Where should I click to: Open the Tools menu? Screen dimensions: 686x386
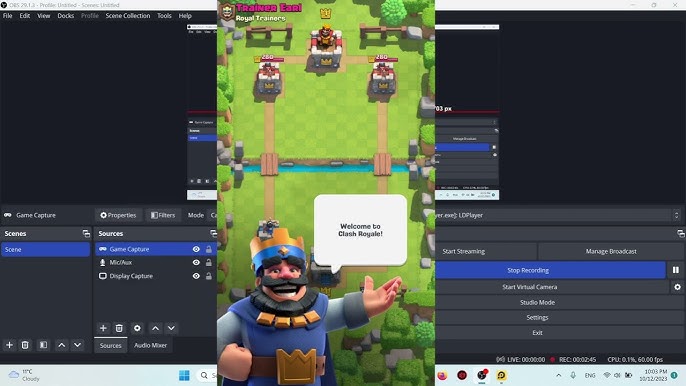pyautogui.click(x=164, y=15)
